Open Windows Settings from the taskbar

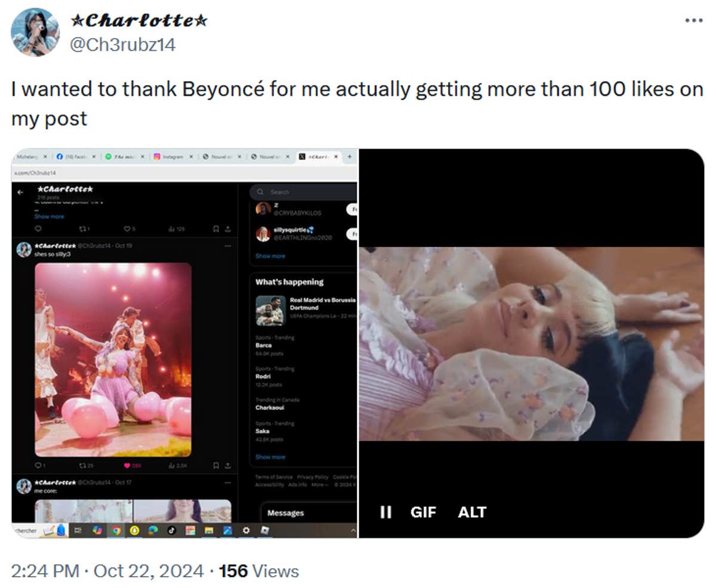point(247,530)
